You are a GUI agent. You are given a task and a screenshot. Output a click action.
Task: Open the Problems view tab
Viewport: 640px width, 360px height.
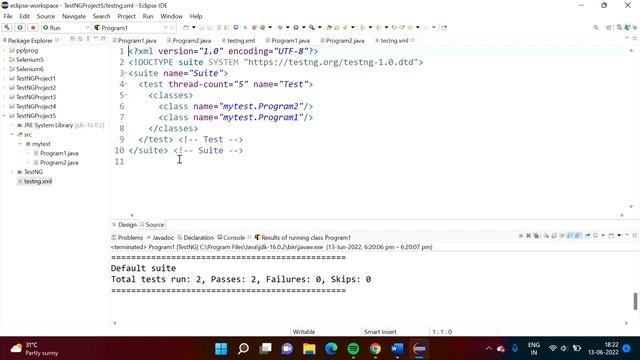coord(127,238)
